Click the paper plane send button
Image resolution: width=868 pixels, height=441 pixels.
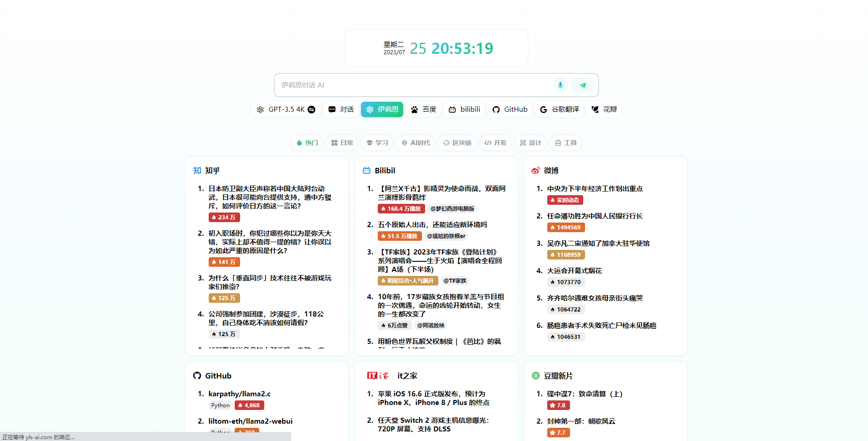pyautogui.click(x=582, y=85)
